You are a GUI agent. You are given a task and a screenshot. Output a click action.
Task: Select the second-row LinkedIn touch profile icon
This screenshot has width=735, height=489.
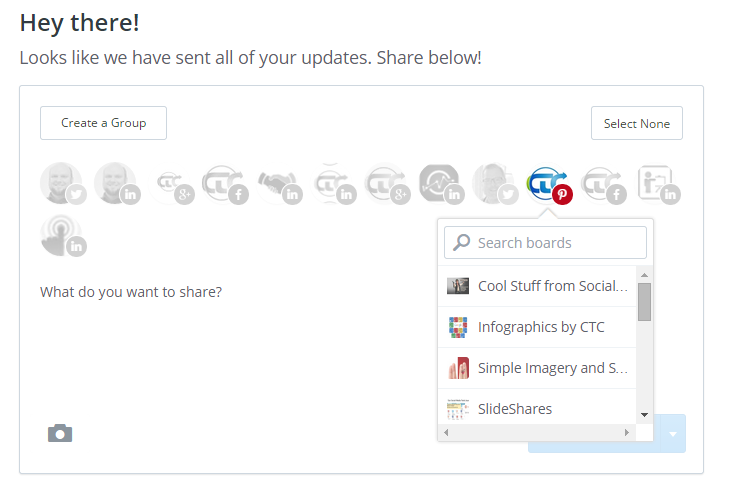point(62,235)
